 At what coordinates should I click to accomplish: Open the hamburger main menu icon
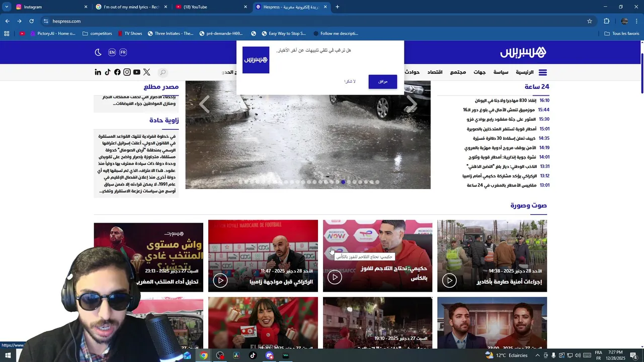[542, 72]
